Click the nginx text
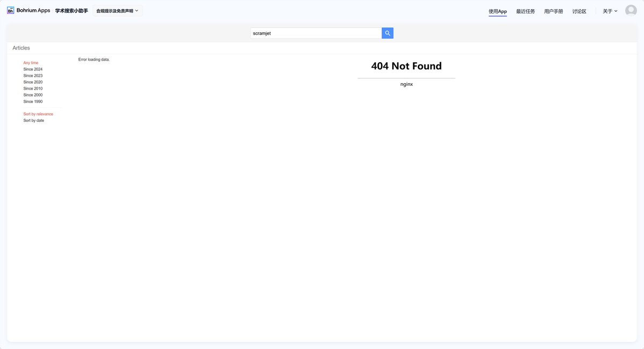The image size is (644, 349). 407,84
